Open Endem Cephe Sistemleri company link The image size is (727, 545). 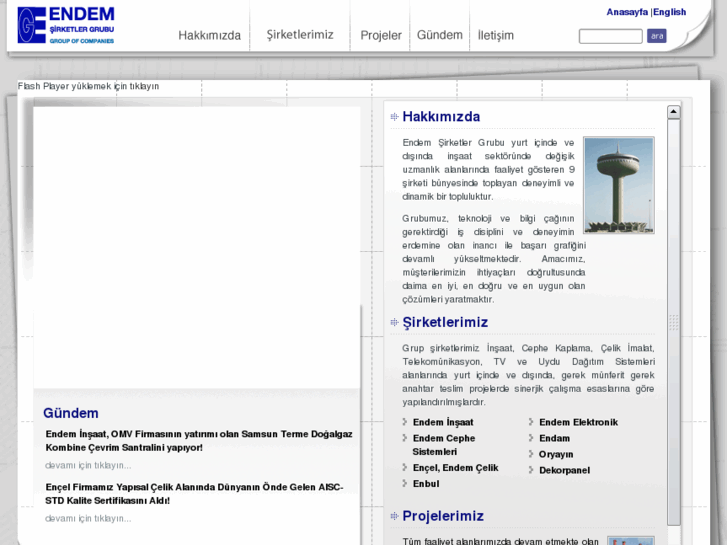tap(444, 445)
